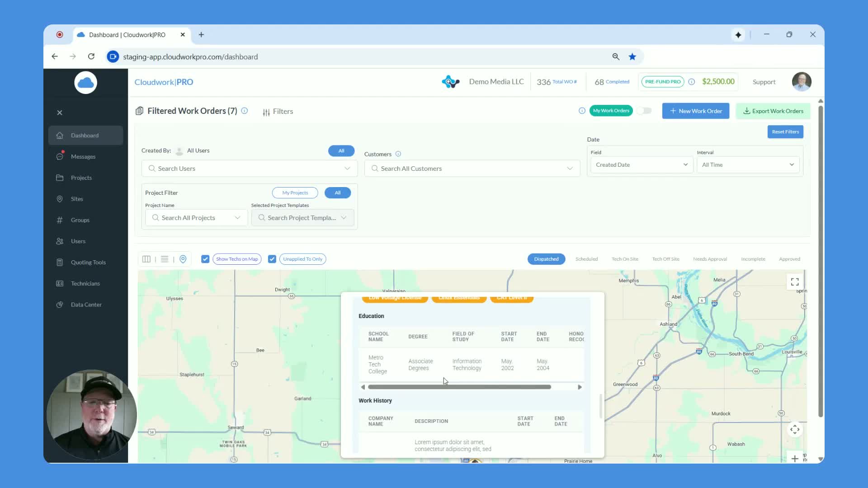The image size is (868, 488).
Task: Select the Incomplete status tab
Action: [753, 259]
